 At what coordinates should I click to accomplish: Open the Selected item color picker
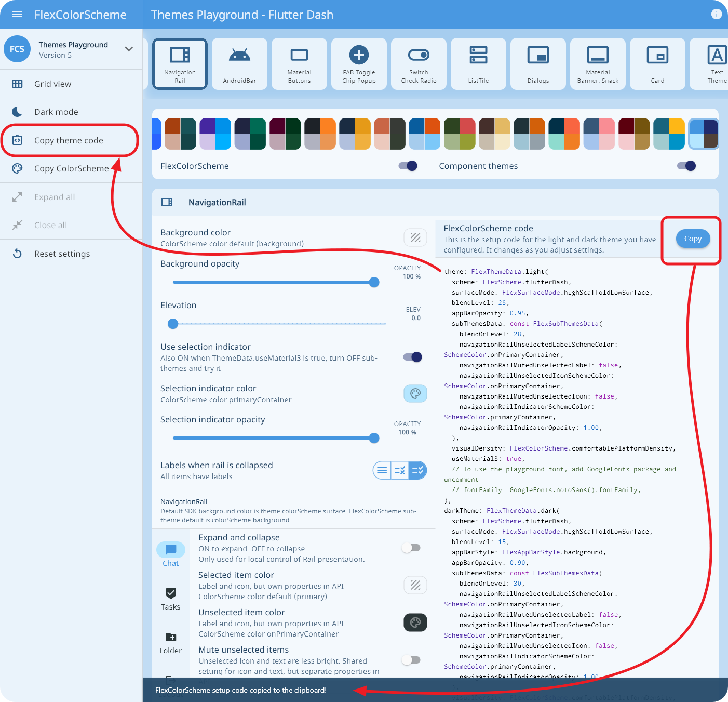(x=415, y=585)
